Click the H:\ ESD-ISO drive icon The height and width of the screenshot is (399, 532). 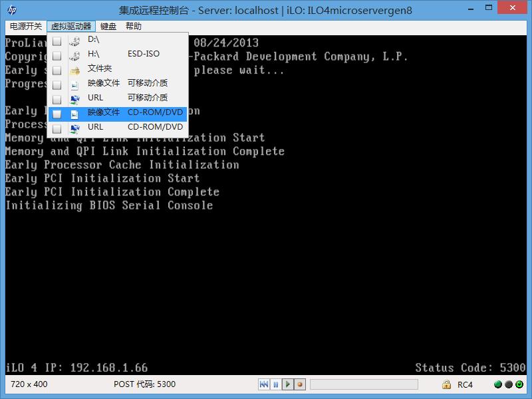point(74,54)
